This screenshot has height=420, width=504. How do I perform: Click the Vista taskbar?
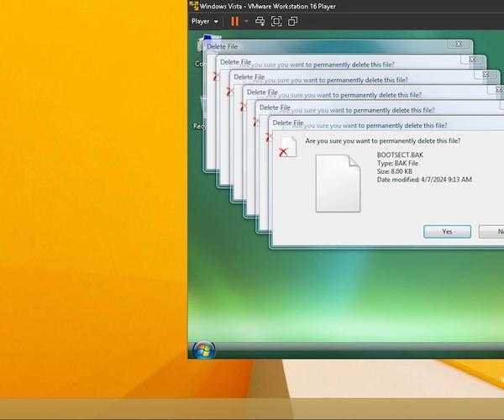point(346,349)
